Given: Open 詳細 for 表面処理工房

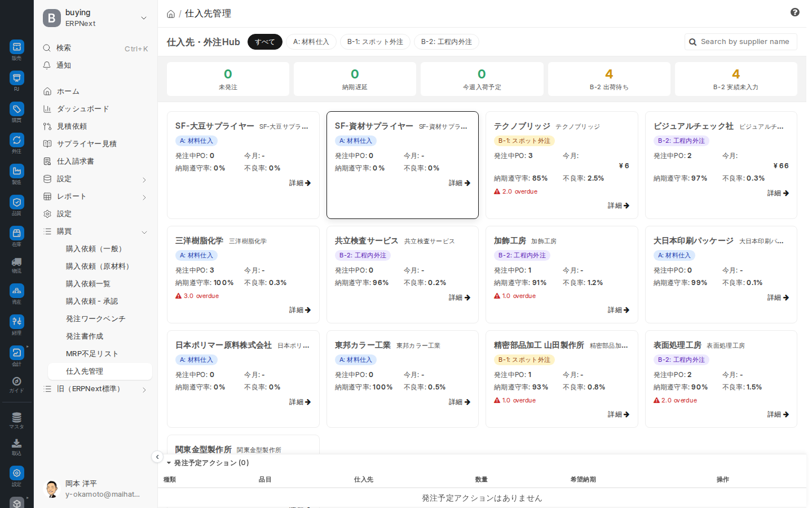Looking at the screenshot, I should click(x=778, y=414).
